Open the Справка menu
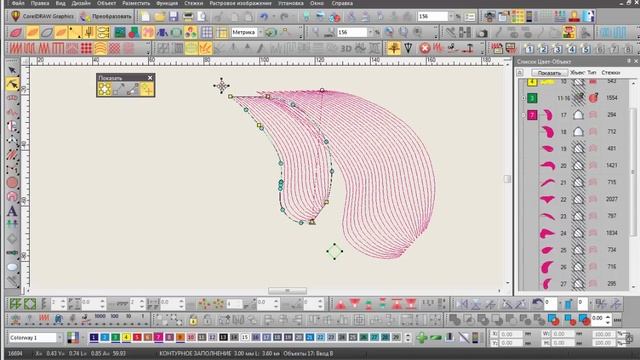This screenshot has height=360, width=640. 342,3
